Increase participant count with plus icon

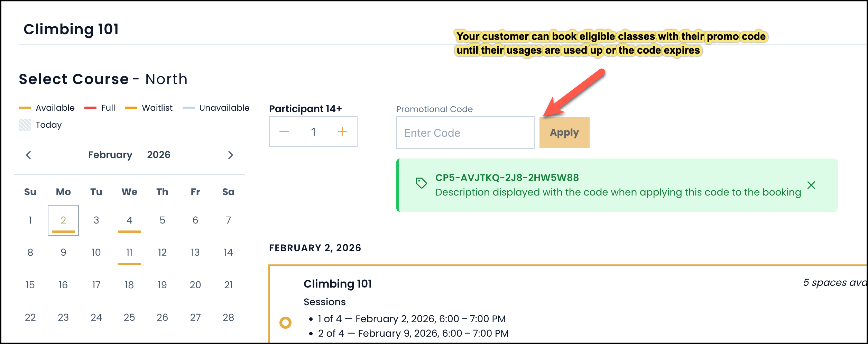[342, 132]
